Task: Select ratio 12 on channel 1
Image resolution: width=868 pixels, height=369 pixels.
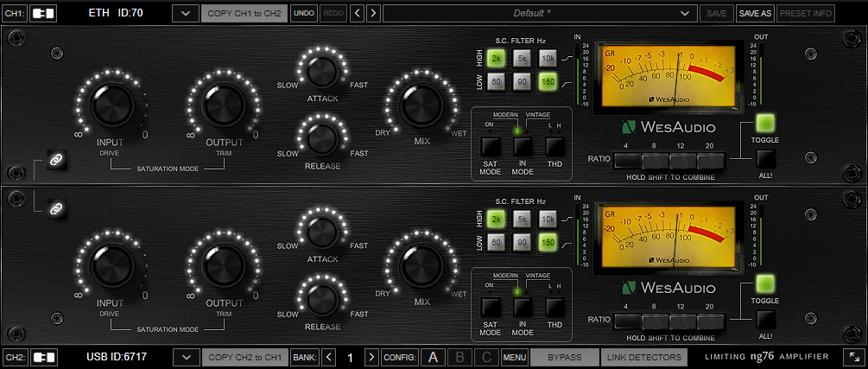Action: coord(683,161)
